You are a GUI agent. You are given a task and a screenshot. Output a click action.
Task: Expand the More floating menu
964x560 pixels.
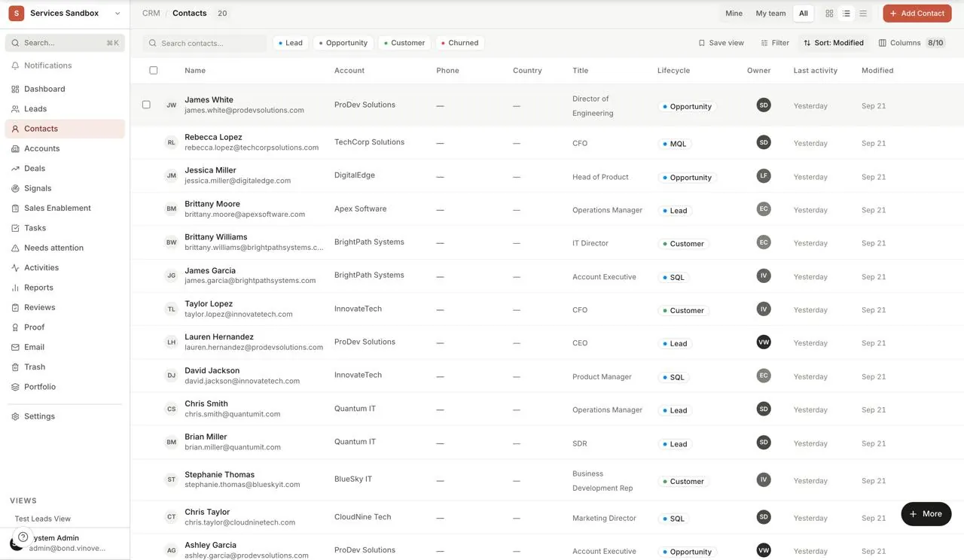926,514
